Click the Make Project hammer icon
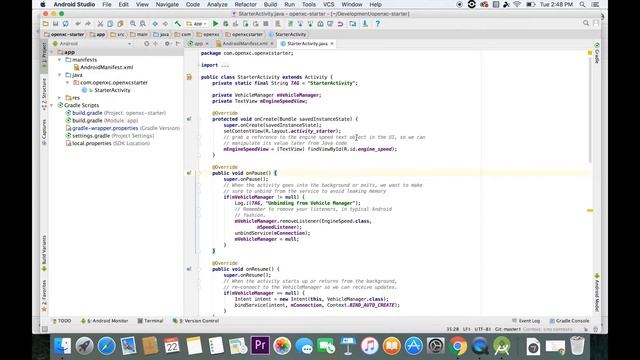Screen dimensions: 640x360 178,24
